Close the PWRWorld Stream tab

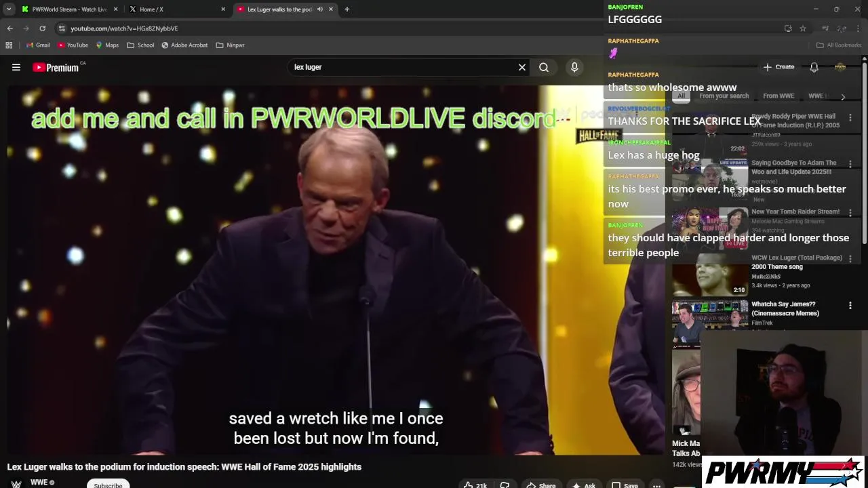coord(115,9)
